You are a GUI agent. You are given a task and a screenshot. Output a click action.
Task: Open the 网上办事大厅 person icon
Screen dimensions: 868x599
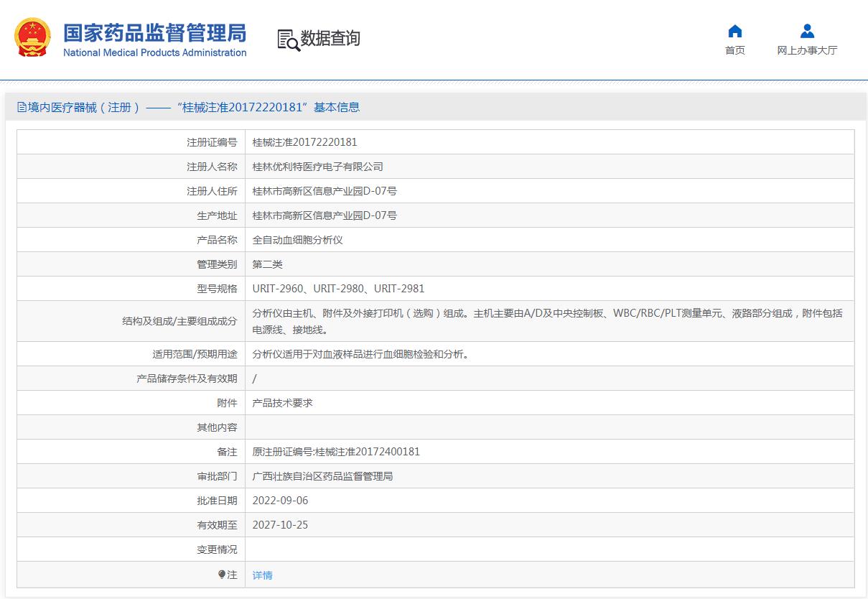click(807, 31)
